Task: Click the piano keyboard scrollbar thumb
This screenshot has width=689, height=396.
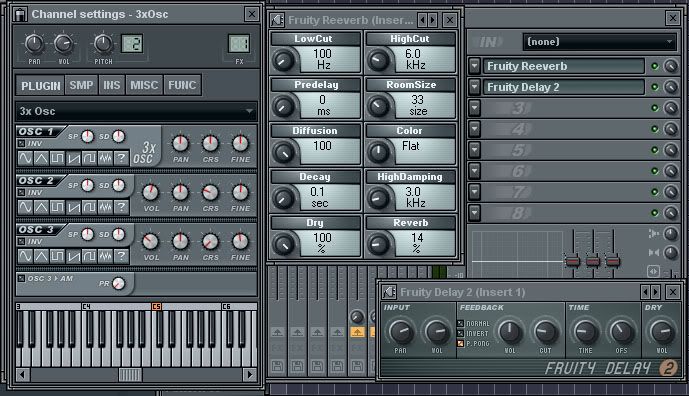Action: [x=130, y=375]
